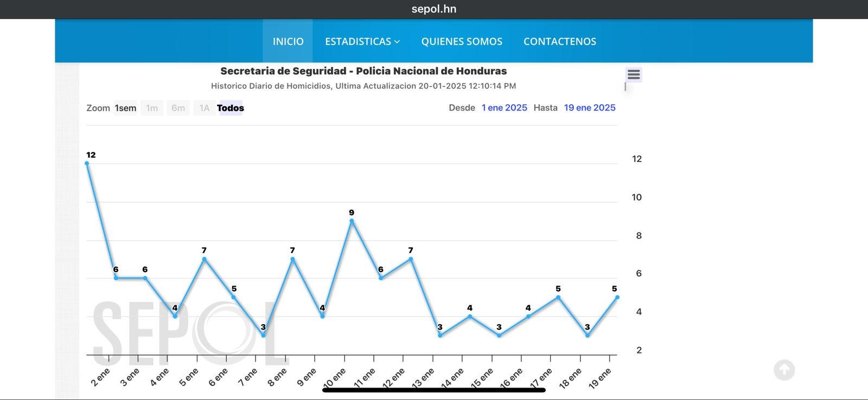Screen dimensions: 868x400
Task: Edit the Hasta end date field
Action: tap(590, 108)
